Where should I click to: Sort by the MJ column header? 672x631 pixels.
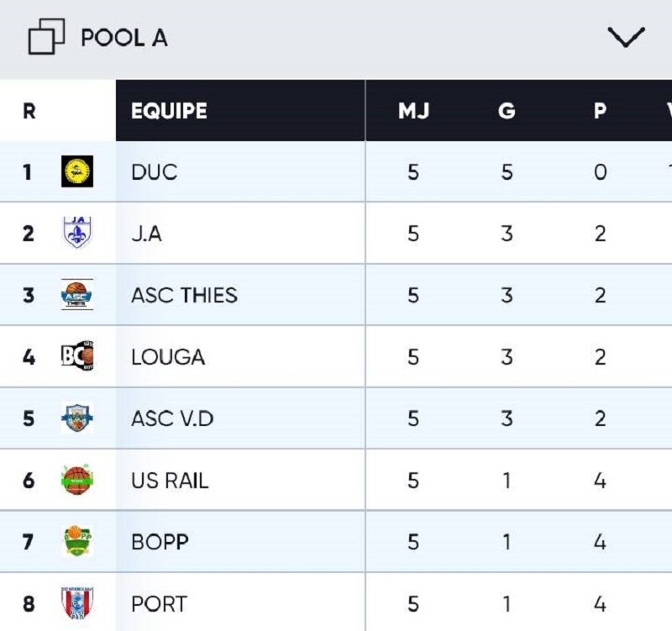[x=413, y=111]
